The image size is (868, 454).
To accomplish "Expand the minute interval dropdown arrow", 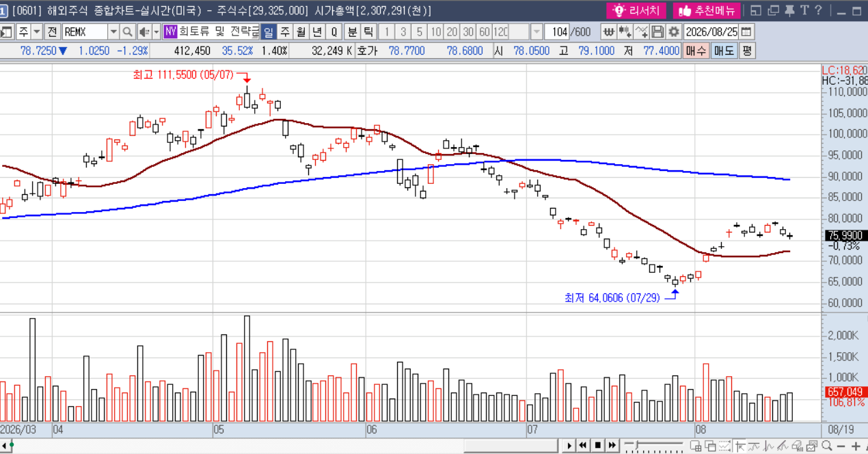I will pos(537,32).
